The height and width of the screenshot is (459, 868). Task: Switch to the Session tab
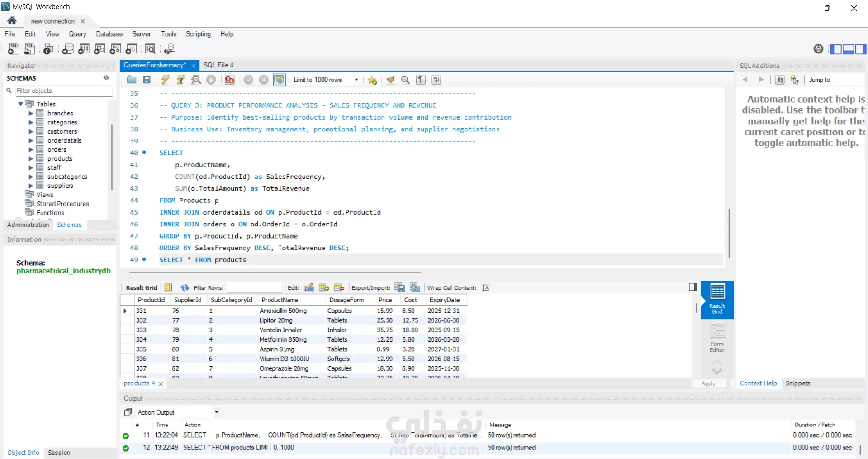click(59, 453)
